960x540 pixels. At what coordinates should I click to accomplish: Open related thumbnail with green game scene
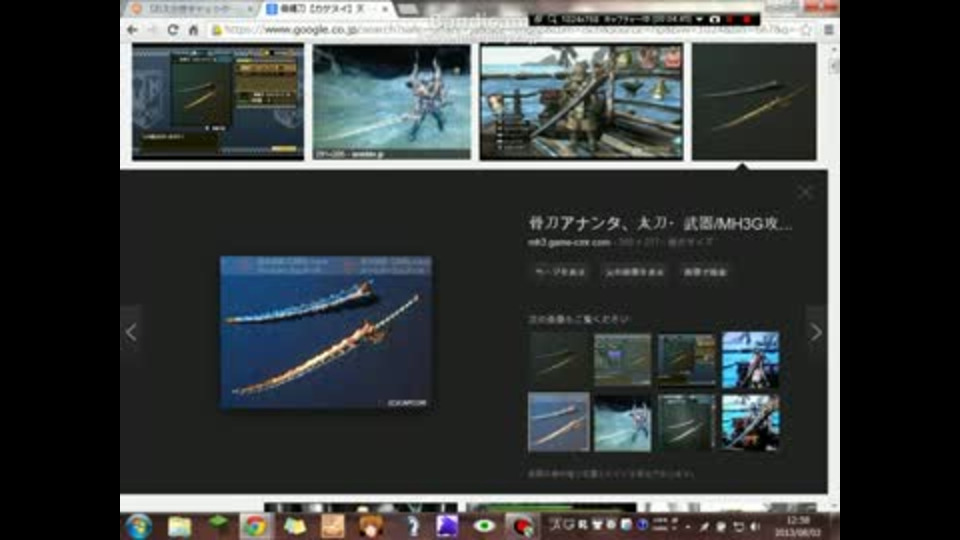[x=622, y=359]
